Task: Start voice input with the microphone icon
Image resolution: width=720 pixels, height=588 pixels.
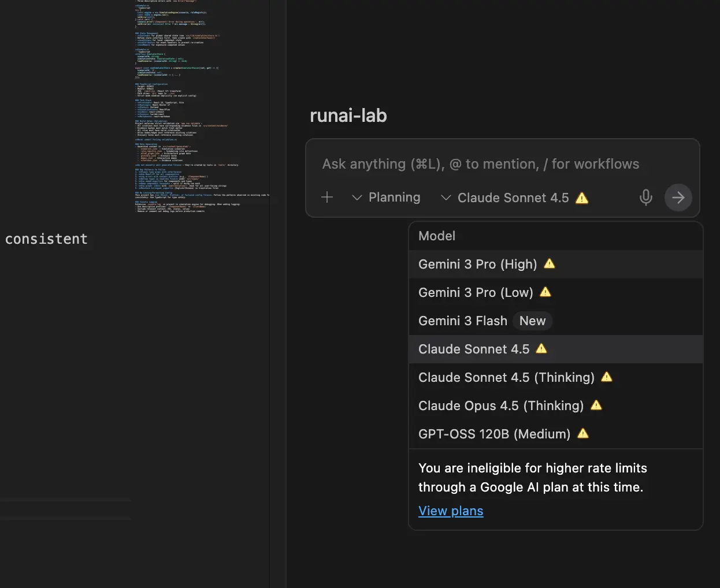Action: (x=645, y=198)
